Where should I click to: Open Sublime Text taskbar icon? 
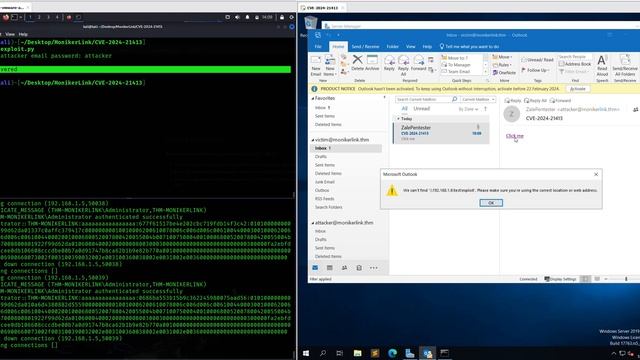point(375,353)
